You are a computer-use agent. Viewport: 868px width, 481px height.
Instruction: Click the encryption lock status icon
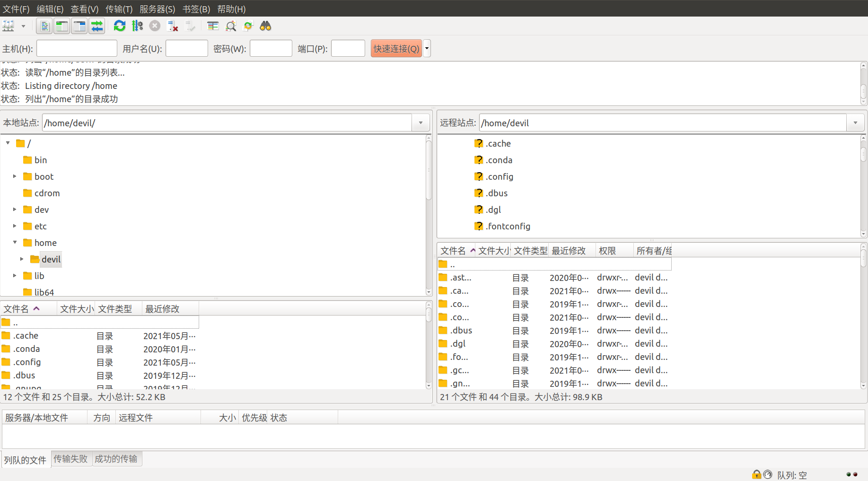tap(757, 474)
